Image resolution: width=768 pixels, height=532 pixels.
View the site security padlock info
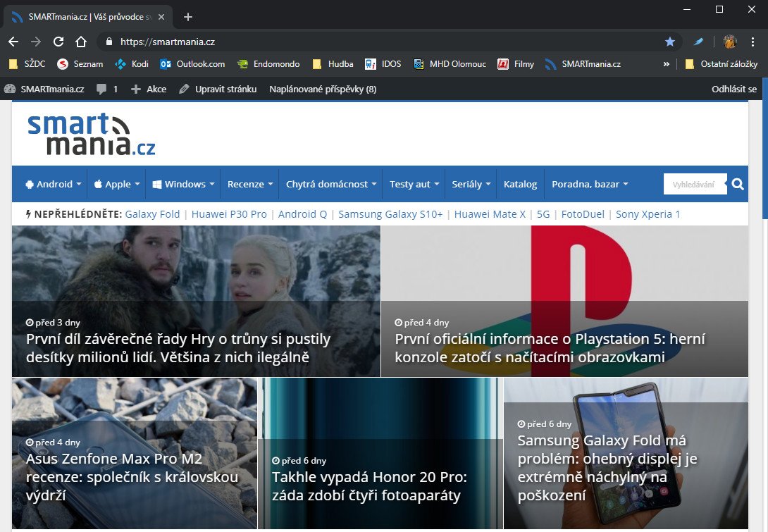[x=109, y=42]
